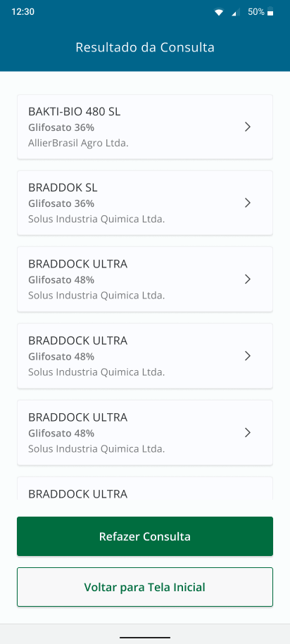Select Solus Industria Quimica Ltda. under BRADDOK SL

point(96,220)
